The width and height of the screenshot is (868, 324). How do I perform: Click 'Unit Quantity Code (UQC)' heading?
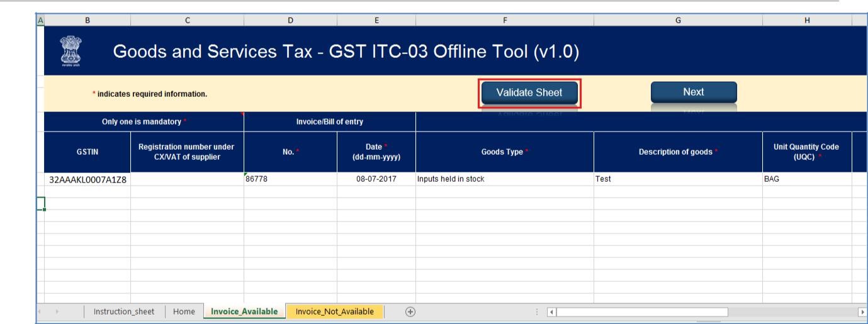(x=807, y=151)
